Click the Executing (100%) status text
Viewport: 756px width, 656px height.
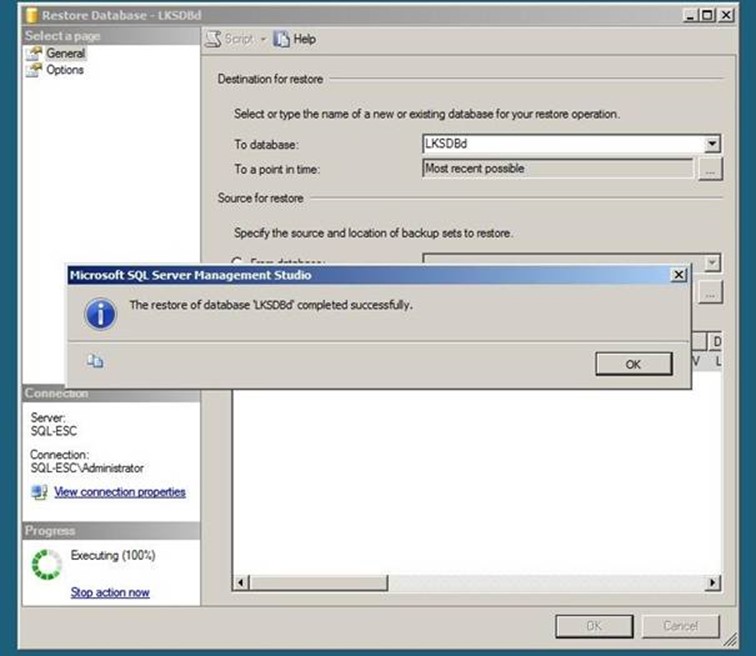pyautogui.click(x=113, y=555)
